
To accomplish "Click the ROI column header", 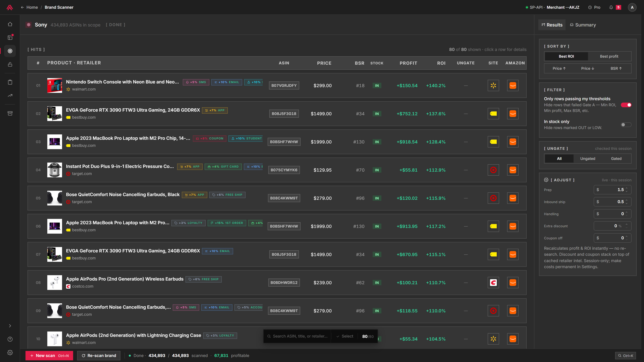I will [441, 63].
